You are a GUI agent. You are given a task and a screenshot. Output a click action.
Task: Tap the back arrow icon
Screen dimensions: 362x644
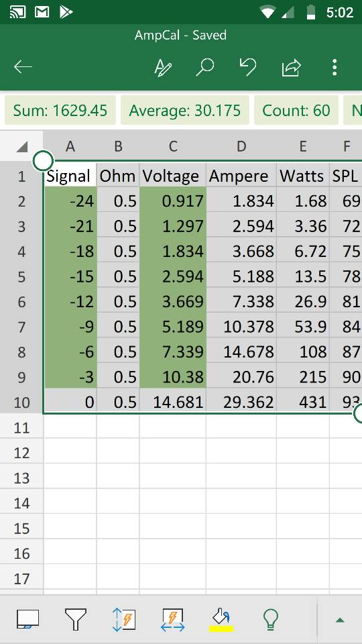tap(23, 67)
